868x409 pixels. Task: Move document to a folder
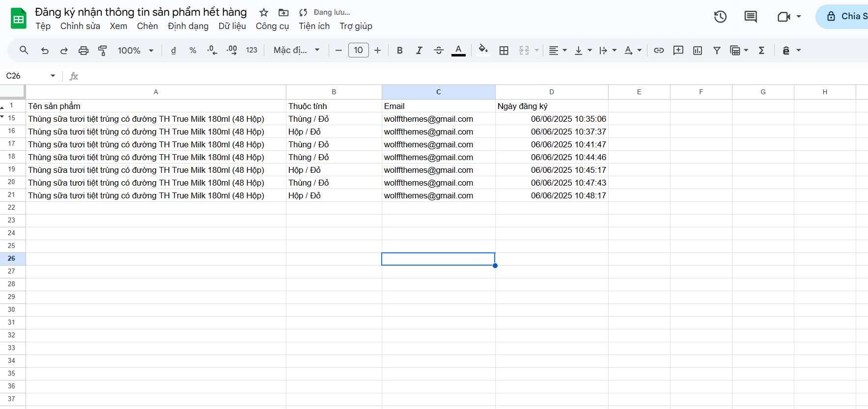pos(283,12)
